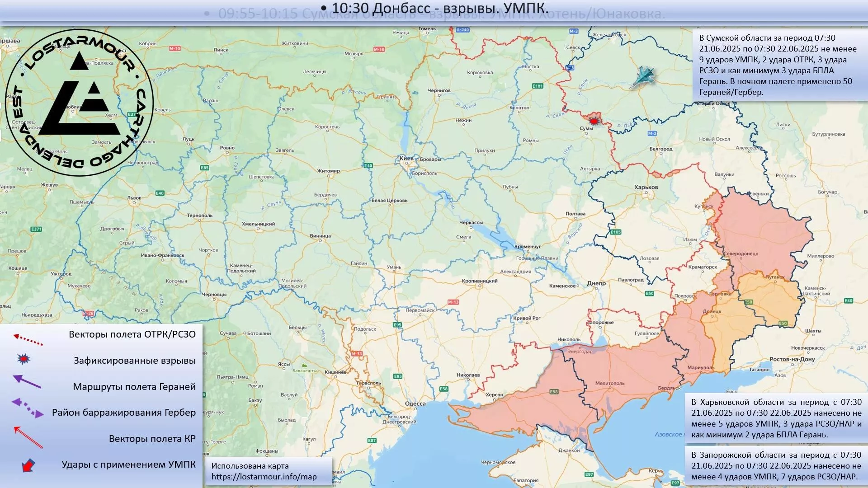
Task: Click the E40 highway marker near Kyiv
Action: point(368,166)
